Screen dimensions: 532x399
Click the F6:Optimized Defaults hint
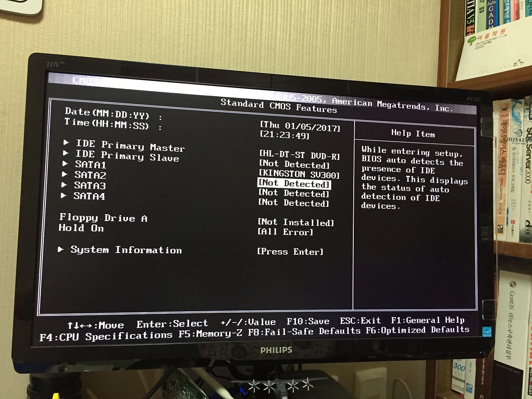pos(417,330)
